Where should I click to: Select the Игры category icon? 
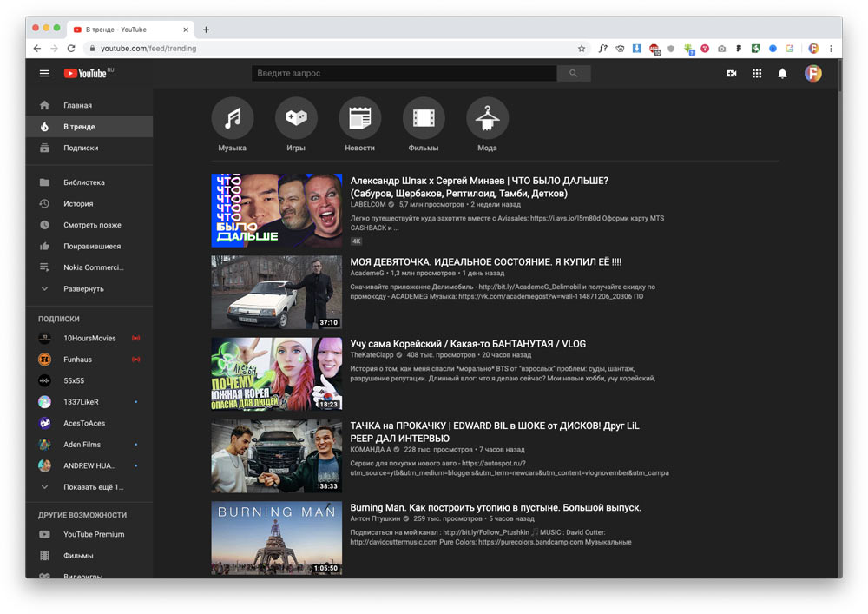[x=296, y=118]
